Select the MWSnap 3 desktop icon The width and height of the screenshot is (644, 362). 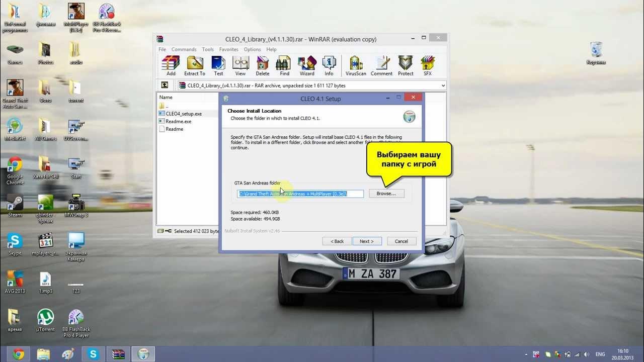[76, 206]
